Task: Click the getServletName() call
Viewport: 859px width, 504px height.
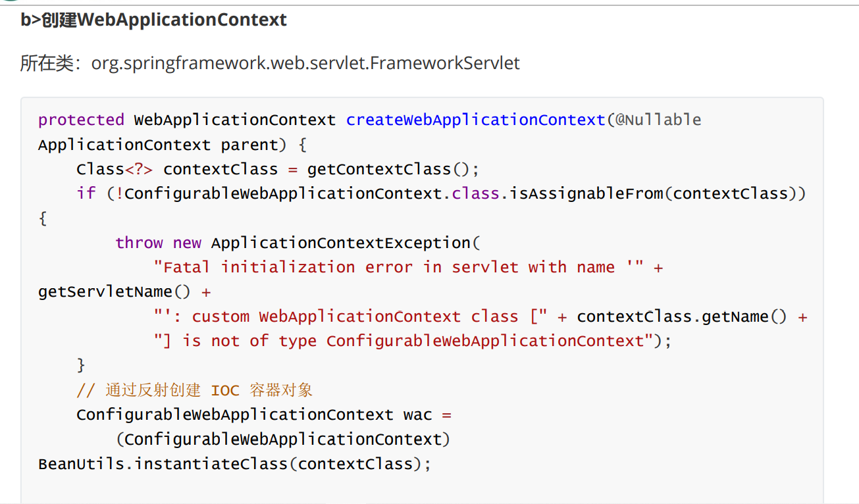Action: pos(115,291)
